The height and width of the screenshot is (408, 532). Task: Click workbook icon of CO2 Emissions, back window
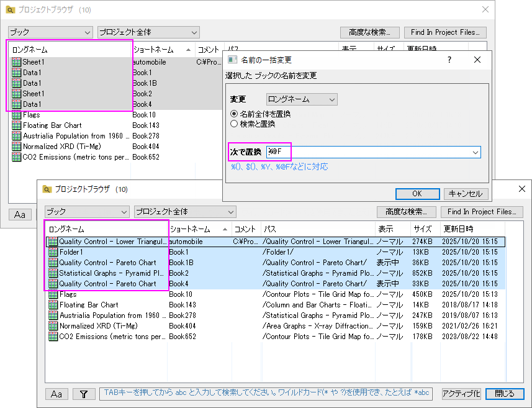pyautogui.click(x=16, y=157)
